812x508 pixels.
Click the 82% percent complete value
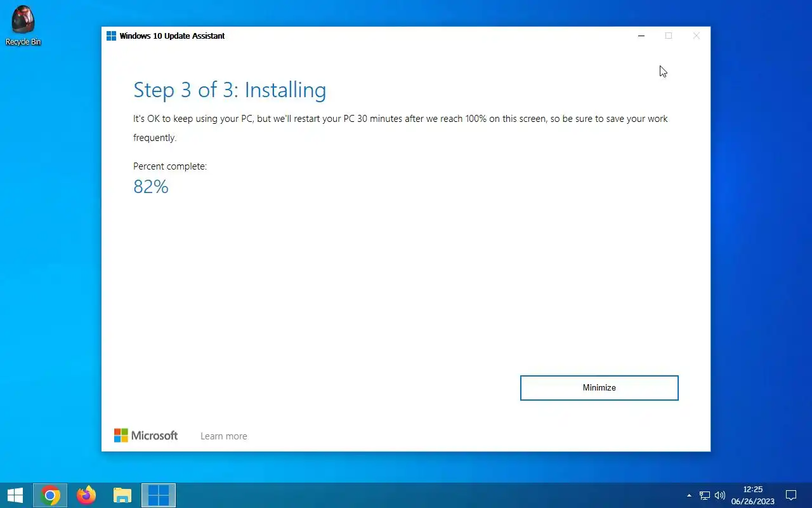[x=151, y=187]
